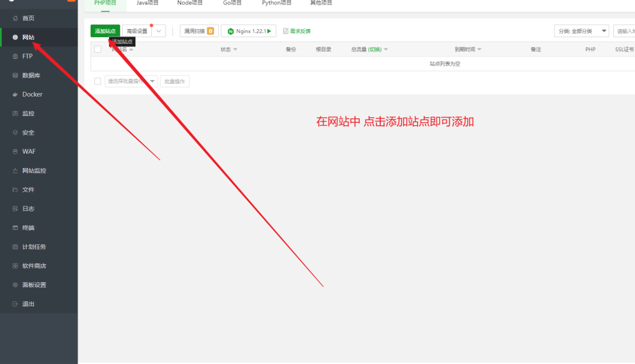Open the 终端 terminal icon

(16, 228)
